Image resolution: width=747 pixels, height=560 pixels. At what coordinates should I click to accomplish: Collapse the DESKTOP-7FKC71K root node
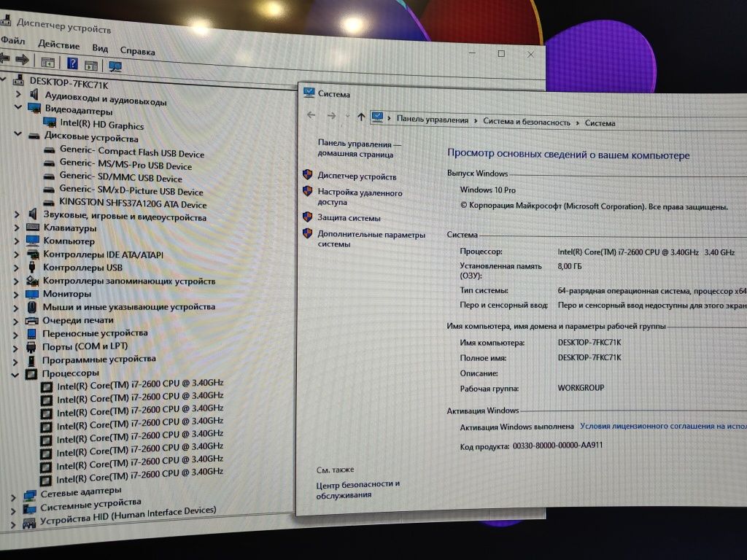[3, 78]
